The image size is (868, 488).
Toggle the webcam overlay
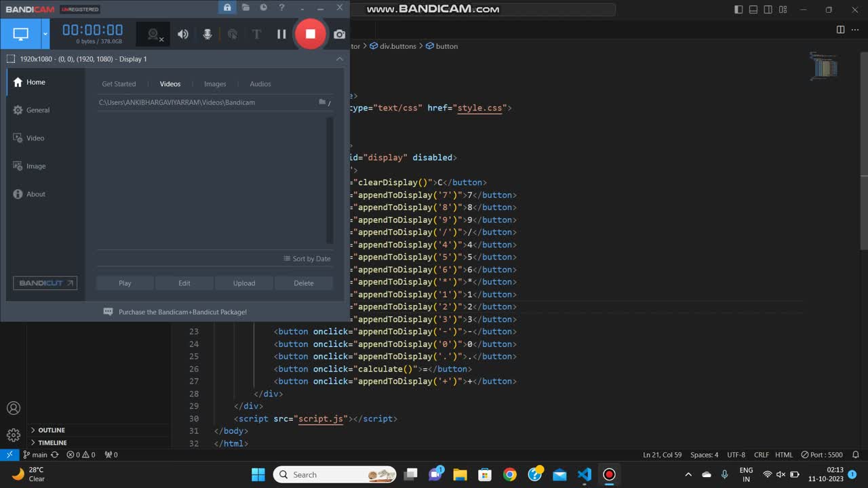click(x=154, y=35)
